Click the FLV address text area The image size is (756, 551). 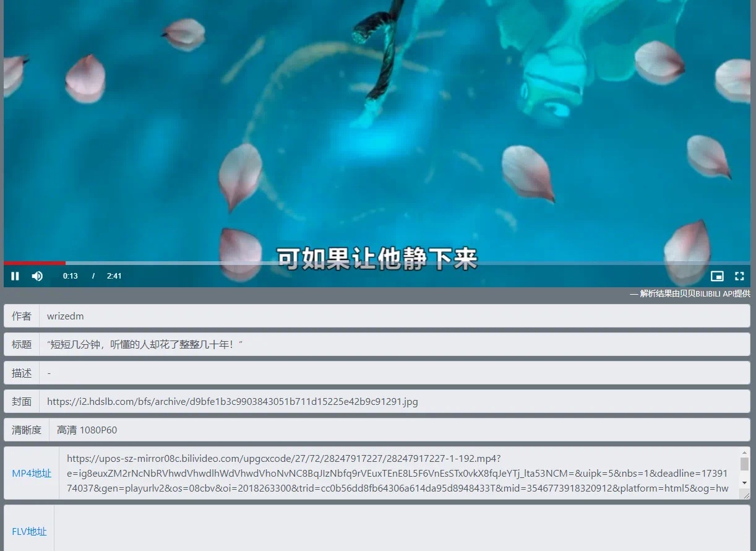pyautogui.click(x=402, y=529)
